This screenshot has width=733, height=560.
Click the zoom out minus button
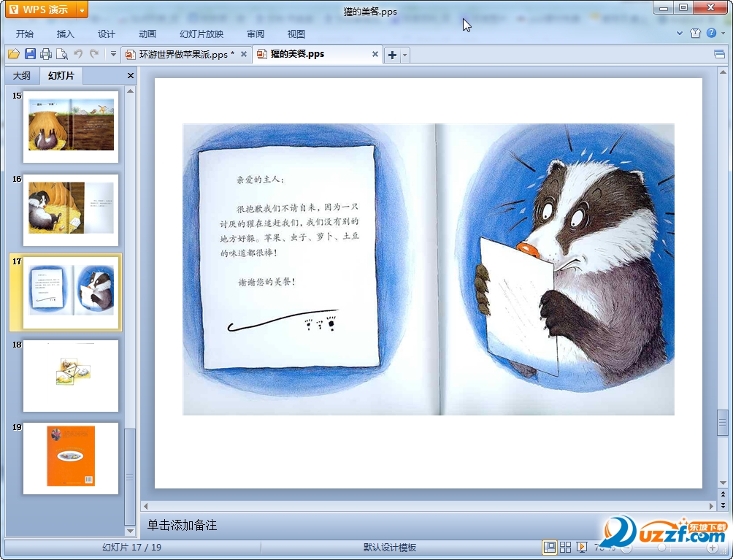tap(626, 548)
